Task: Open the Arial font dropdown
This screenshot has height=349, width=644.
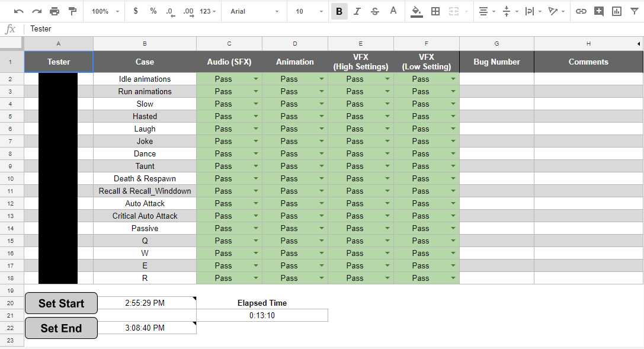Action: tap(254, 11)
